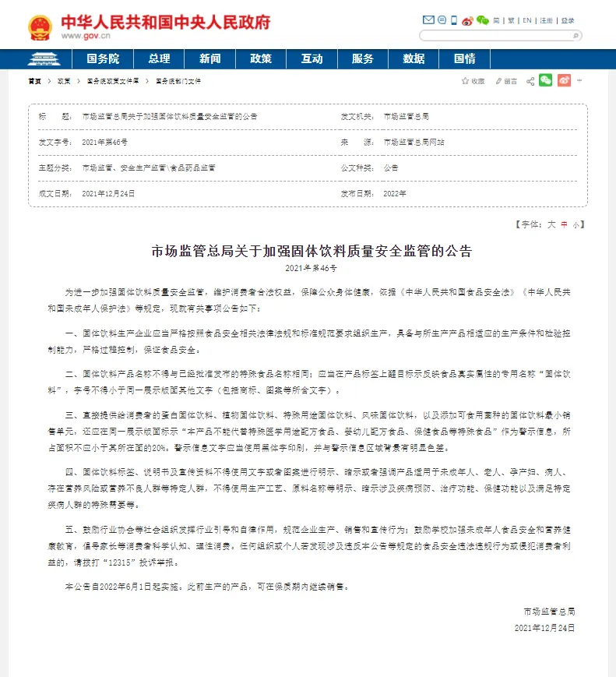
Task: Open the mobile phone version icon
Action: tap(454, 19)
